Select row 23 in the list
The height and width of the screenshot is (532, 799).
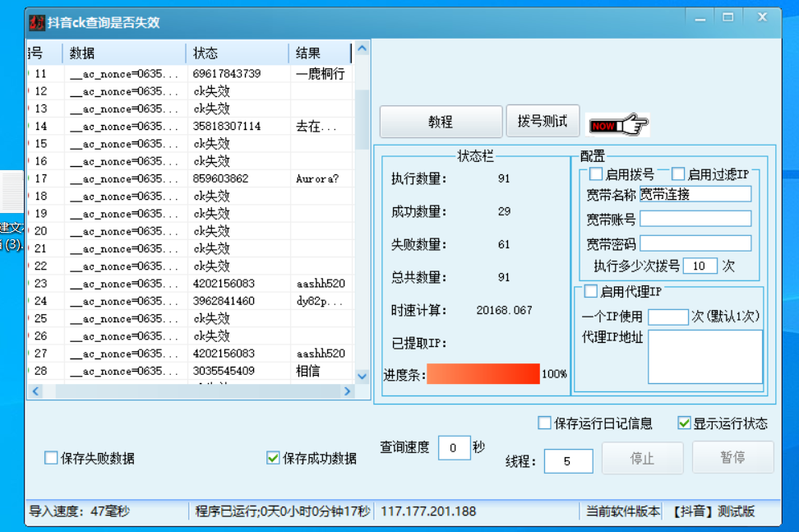point(191,284)
